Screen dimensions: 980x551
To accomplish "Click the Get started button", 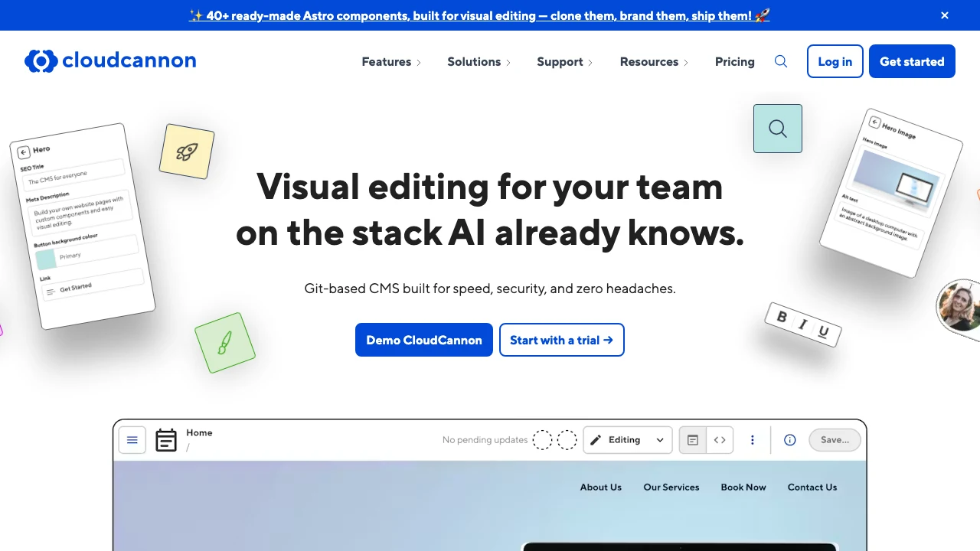I will tap(912, 61).
